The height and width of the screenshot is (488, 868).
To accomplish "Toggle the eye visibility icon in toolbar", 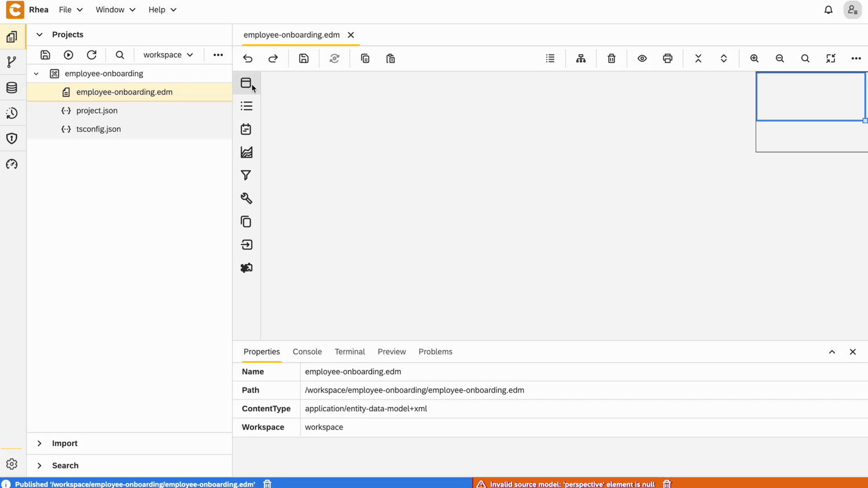I will [x=642, y=58].
